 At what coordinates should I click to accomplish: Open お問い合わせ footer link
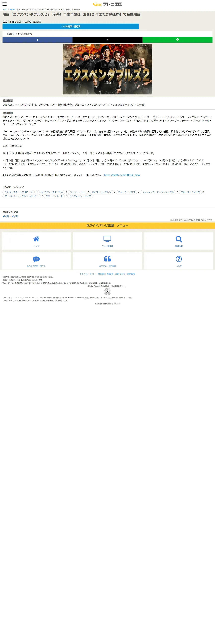120,274
